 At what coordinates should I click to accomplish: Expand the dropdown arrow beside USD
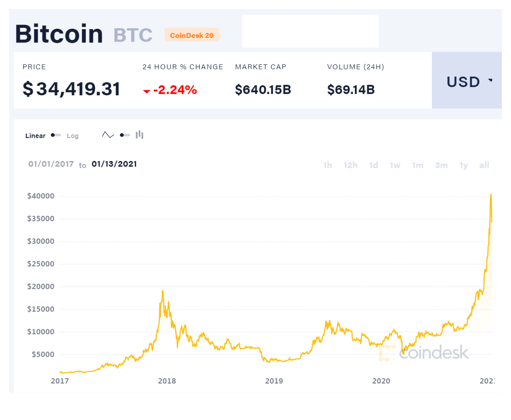click(x=490, y=81)
